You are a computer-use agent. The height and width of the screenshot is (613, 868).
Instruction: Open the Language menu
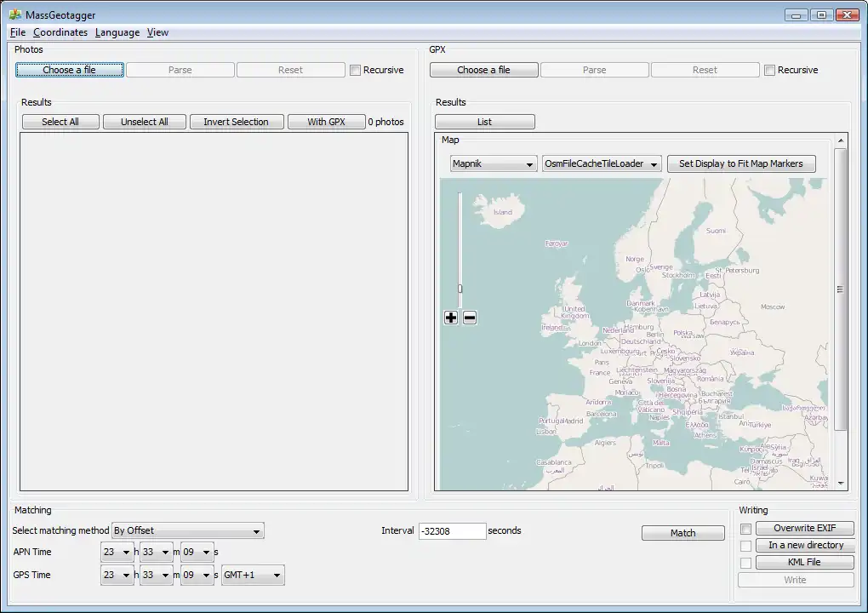point(117,32)
